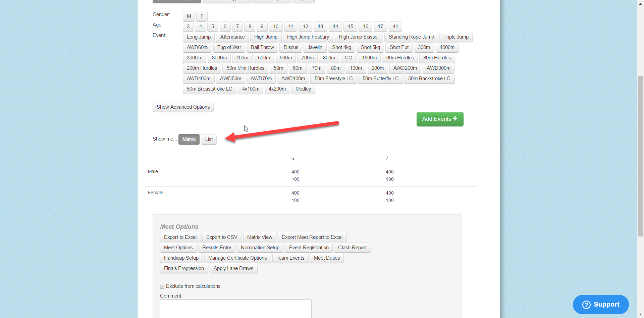Toggle age 10 filter

(276, 26)
